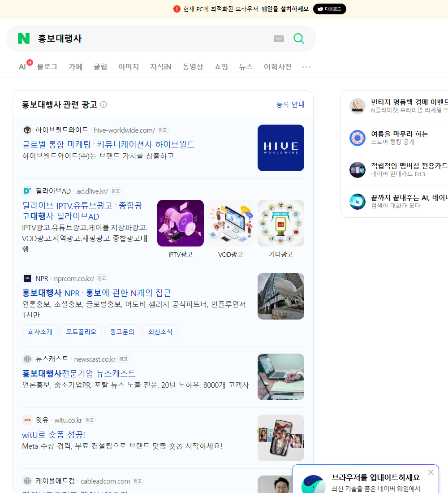Click the 빈티지 명품백 경매 이벤트 icon
This screenshot has height=493, width=448.
(x=358, y=106)
